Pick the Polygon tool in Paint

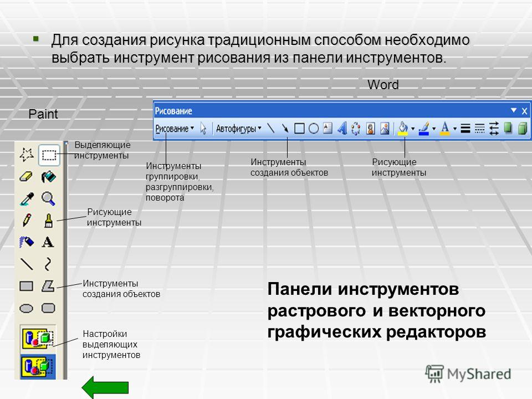[48, 286]
